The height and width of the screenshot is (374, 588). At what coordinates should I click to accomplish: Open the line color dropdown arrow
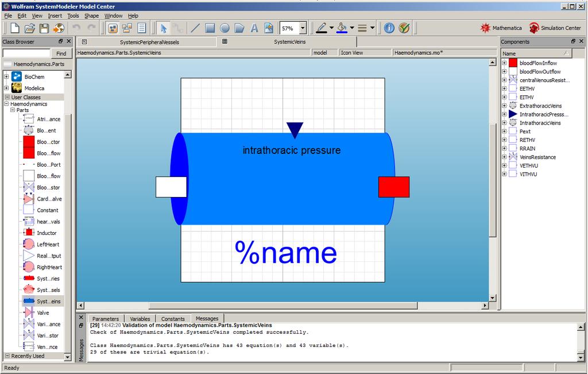[x=332, y=28]
